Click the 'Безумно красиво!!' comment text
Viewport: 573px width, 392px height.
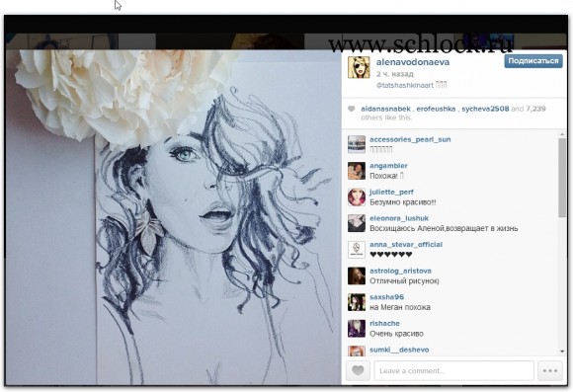(x=403, y=202)
